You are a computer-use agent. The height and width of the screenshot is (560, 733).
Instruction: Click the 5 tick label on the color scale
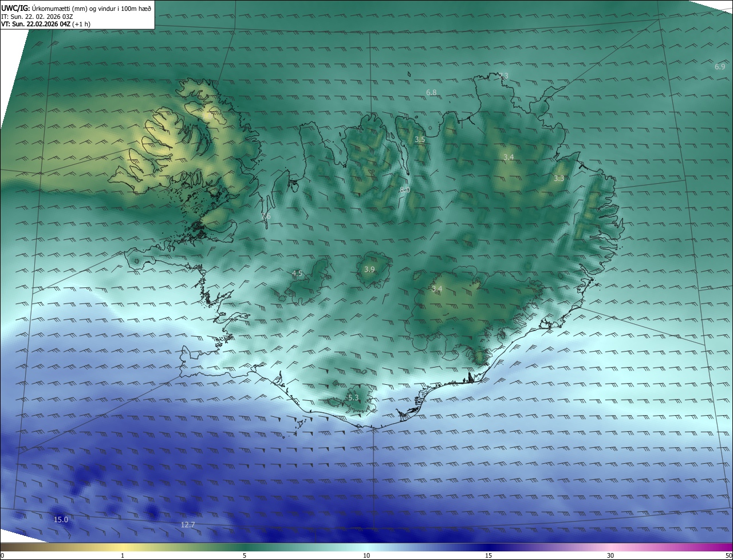pos(245,555)
